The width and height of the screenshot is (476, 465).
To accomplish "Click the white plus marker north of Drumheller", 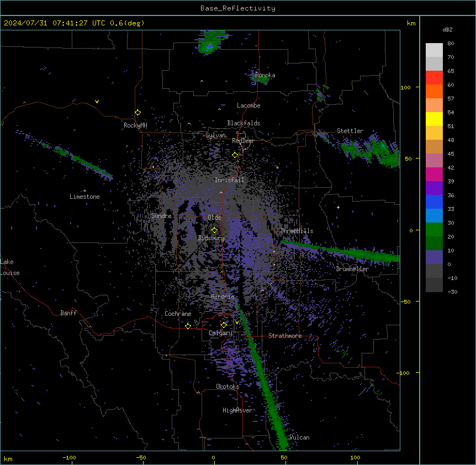I will coord(338,207).
